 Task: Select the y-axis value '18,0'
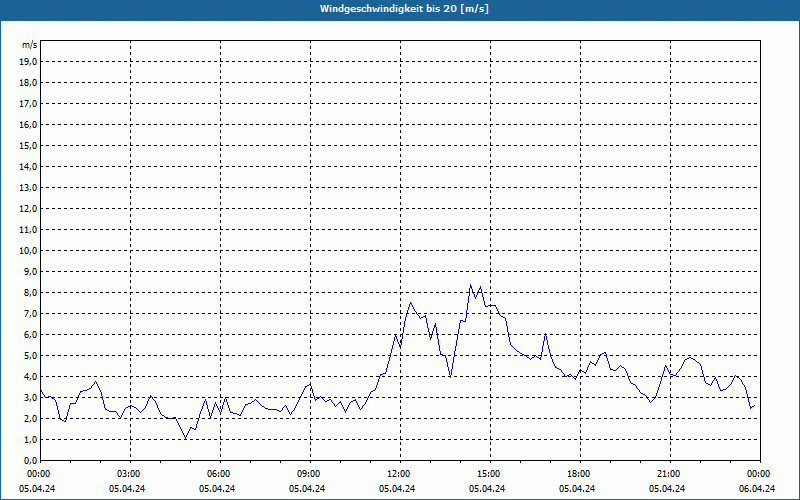[28, 83]
